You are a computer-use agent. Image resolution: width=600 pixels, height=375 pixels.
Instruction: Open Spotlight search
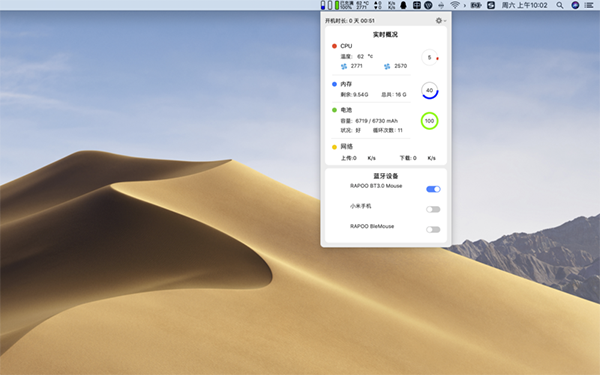pos(560,5)
